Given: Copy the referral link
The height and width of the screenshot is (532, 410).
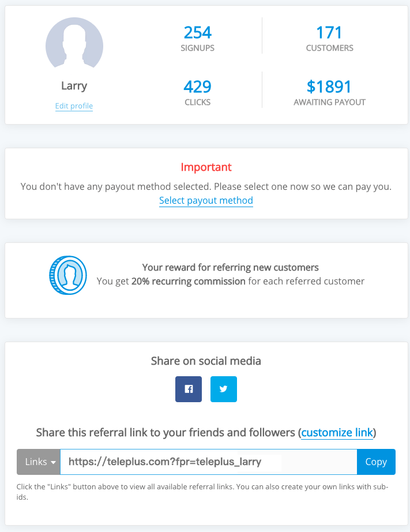Looking at the screenshot, I should 376,462.
